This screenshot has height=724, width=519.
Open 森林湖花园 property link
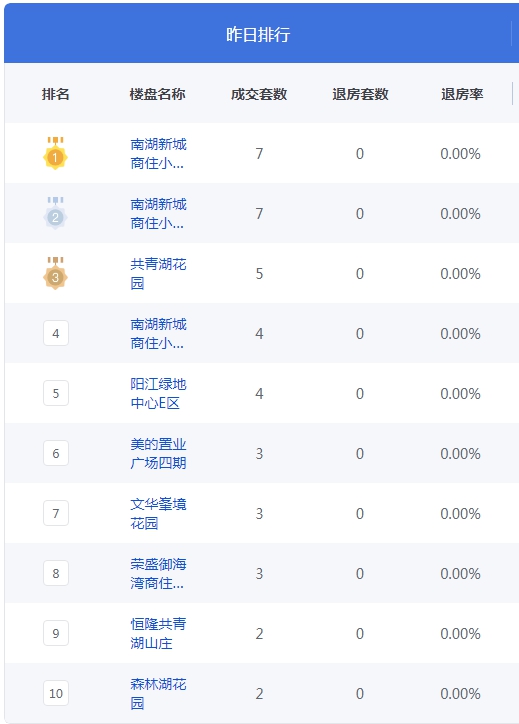[x=158, y=694]
